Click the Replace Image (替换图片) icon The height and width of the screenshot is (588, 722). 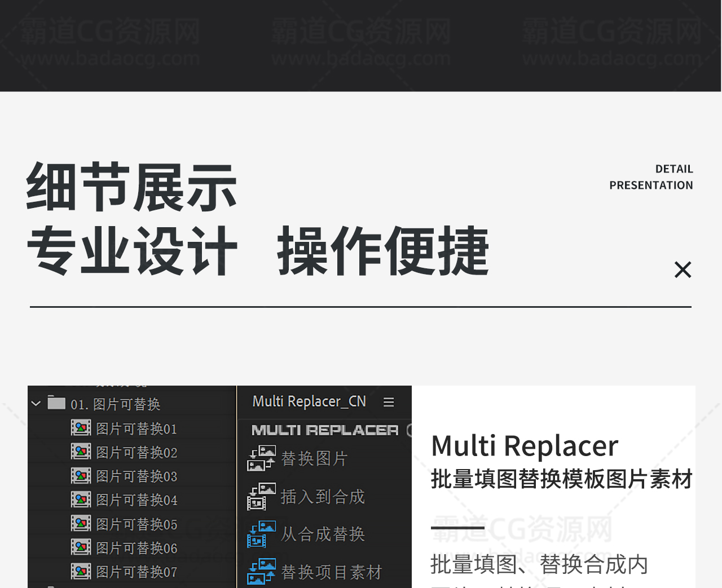click(261, 458)
